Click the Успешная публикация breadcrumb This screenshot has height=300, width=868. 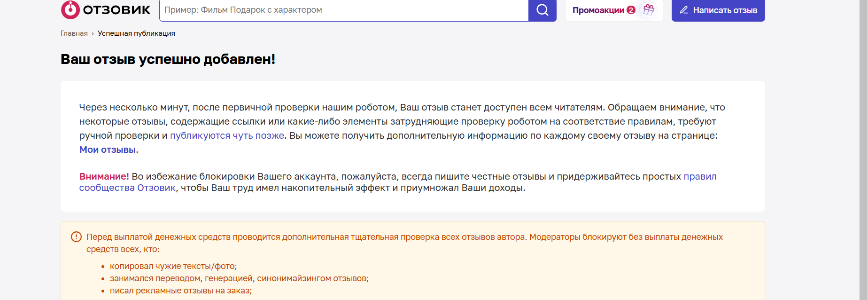pyautogui.click(x=136, y=33)
